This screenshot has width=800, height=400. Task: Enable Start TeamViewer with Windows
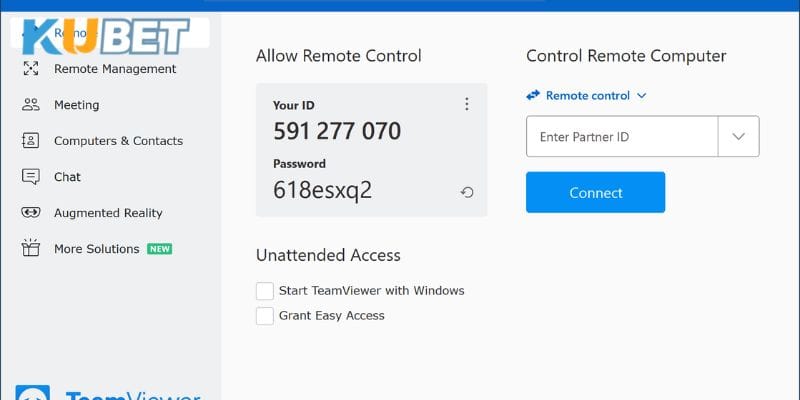265,291
